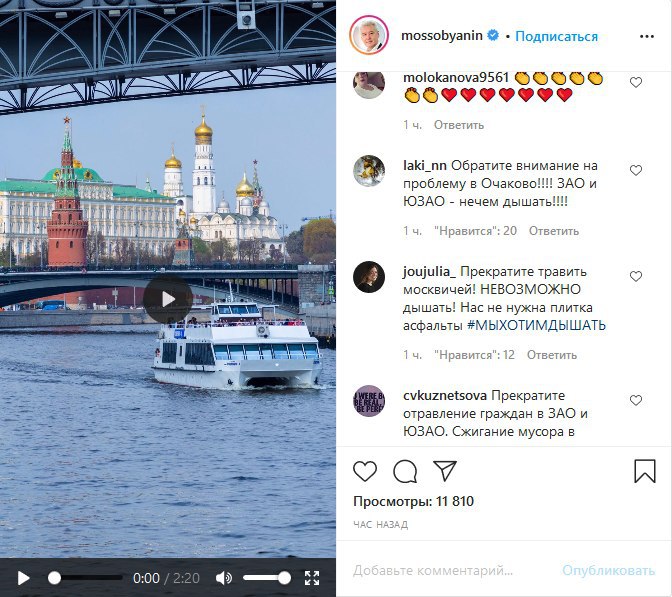672x597 pixels.
Task: Save post with bookmark icon
Action: (x=645, y=471)
